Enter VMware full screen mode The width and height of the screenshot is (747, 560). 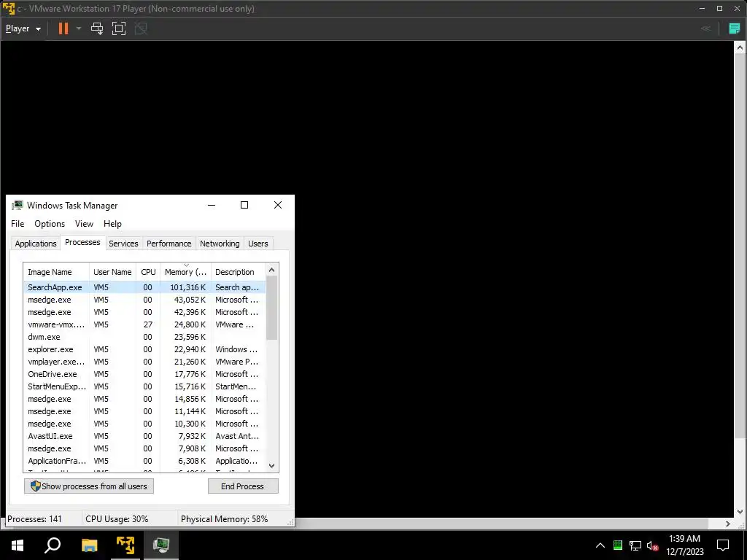119,28
